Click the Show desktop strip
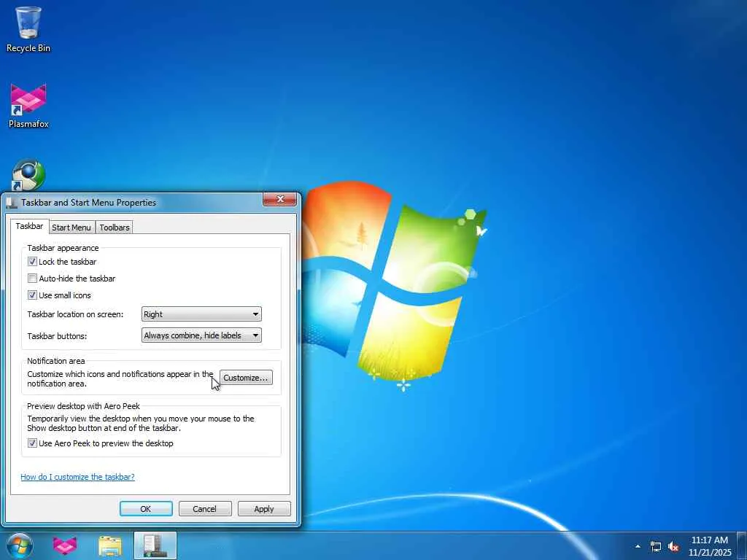The width and height of the screenshot is (747, 560). [x=742, y=545]
